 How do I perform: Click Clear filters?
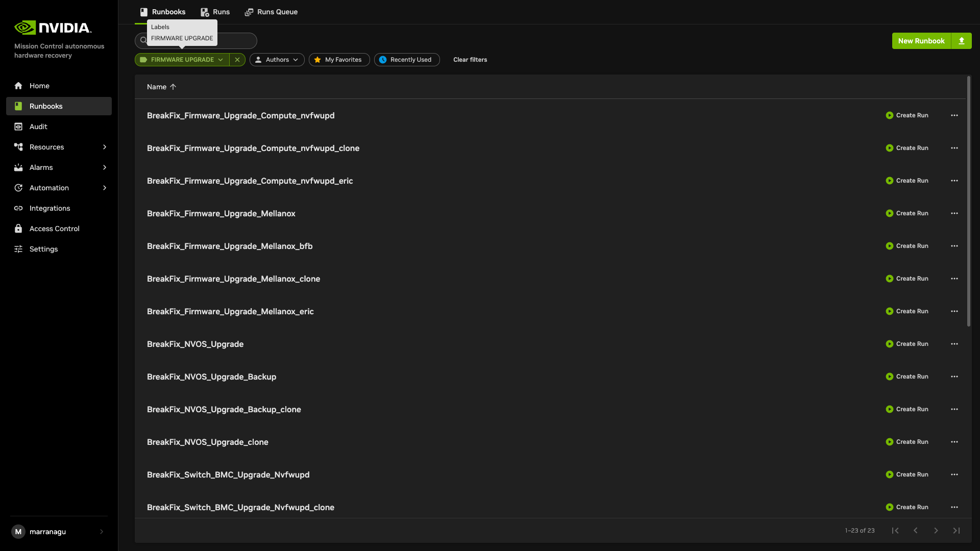click(x=470, y=60)
